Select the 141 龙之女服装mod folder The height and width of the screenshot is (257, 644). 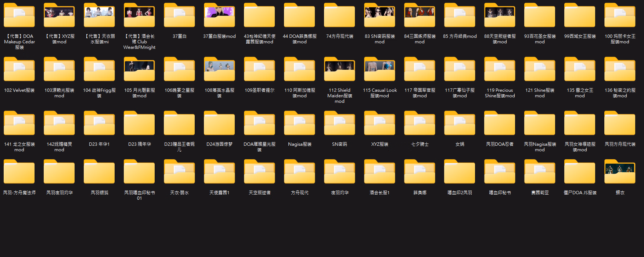(19, 123)
